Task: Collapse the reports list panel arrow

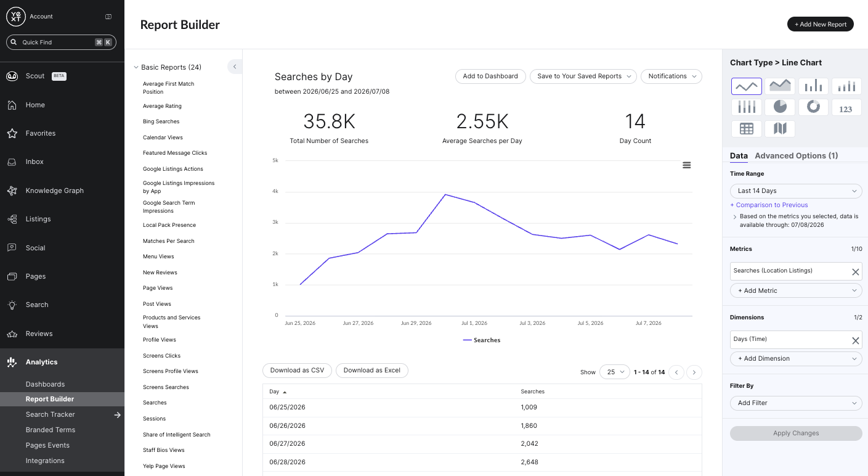Action: point(235,67)
